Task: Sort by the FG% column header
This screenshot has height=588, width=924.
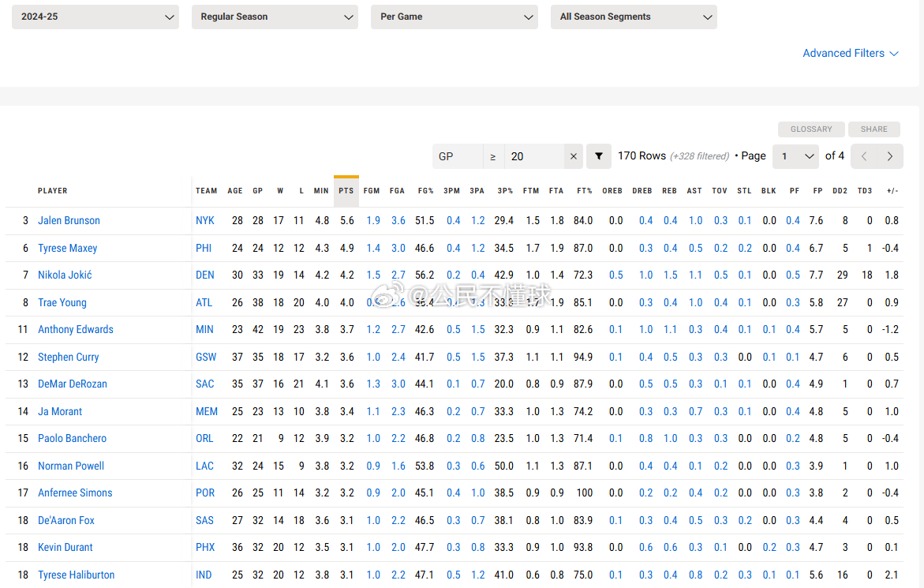Action: click(425, 191)
